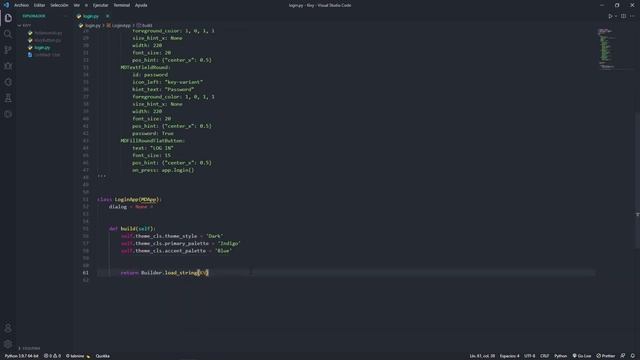640x360 pixels.
Task: Open the Testing flask icon view
Action: tap(8, 98)
